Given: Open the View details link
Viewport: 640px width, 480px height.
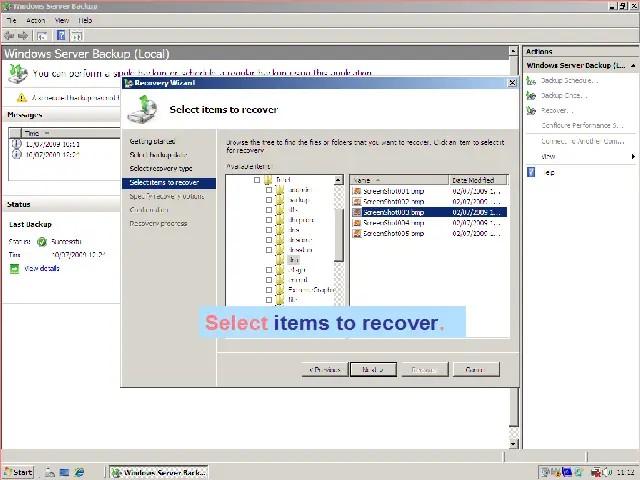Looking at the screenshot, I should tap(42, 269).
